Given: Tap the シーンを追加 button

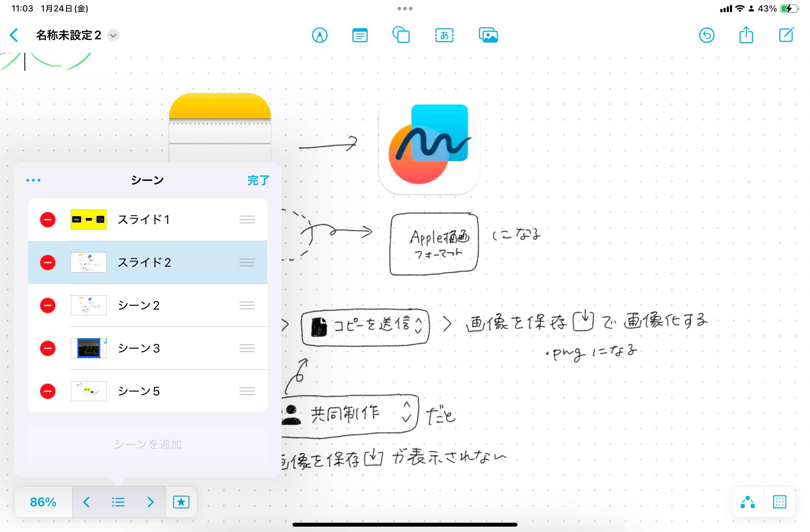Looking at the screenshot, I should [148, 444].
